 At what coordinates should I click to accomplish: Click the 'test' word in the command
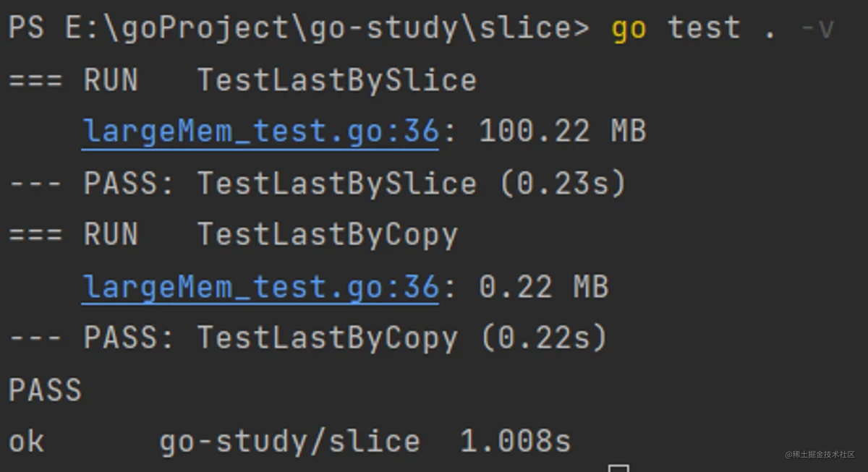[704, 28]
